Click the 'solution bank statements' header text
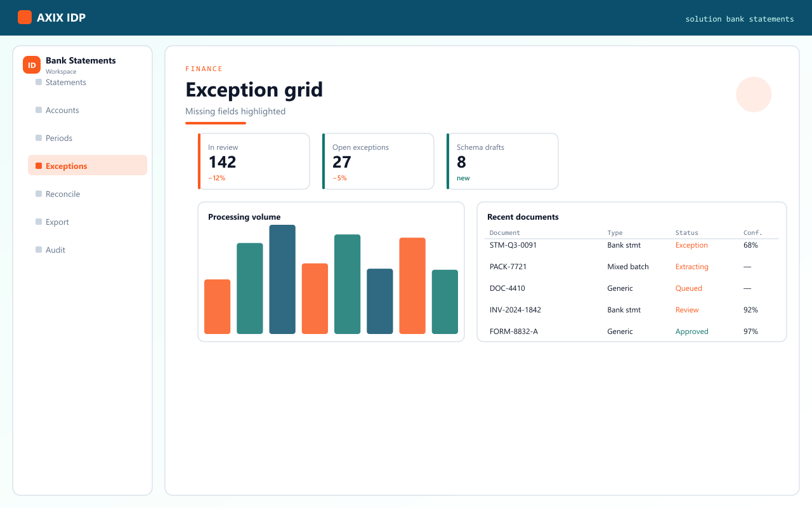Screen dimensions: 812x508 [x=740, y=19]
